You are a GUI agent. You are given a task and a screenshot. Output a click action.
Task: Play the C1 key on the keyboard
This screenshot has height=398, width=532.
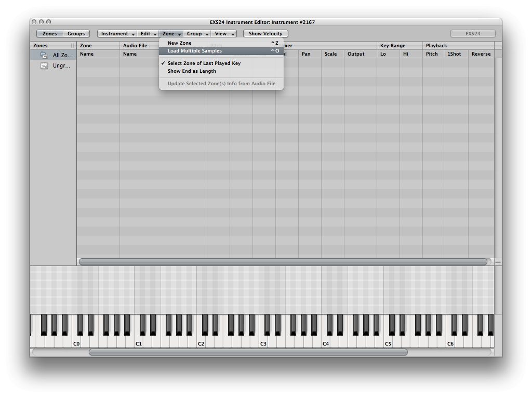138,342
